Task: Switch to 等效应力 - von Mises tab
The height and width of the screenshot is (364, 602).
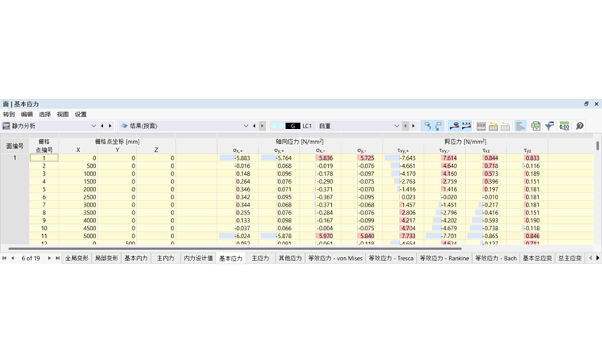Action: [335, 258]
